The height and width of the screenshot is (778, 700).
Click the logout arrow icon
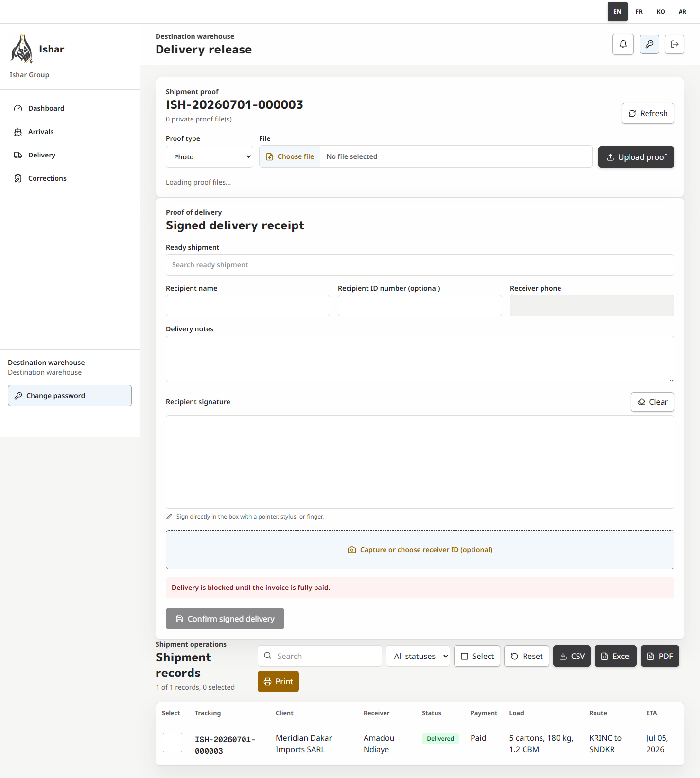pyautogui.click(x=674, y=44)
